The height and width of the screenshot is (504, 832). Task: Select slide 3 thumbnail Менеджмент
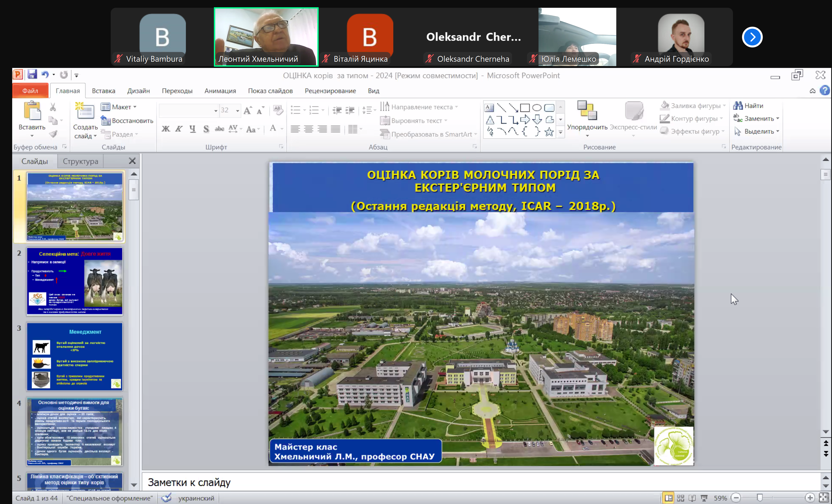point(75,356)
